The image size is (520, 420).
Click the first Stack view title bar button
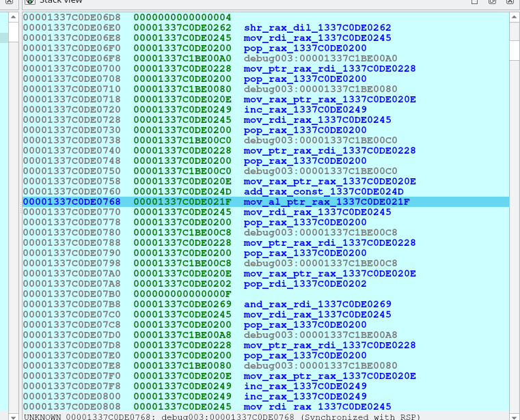coord(474,2)
